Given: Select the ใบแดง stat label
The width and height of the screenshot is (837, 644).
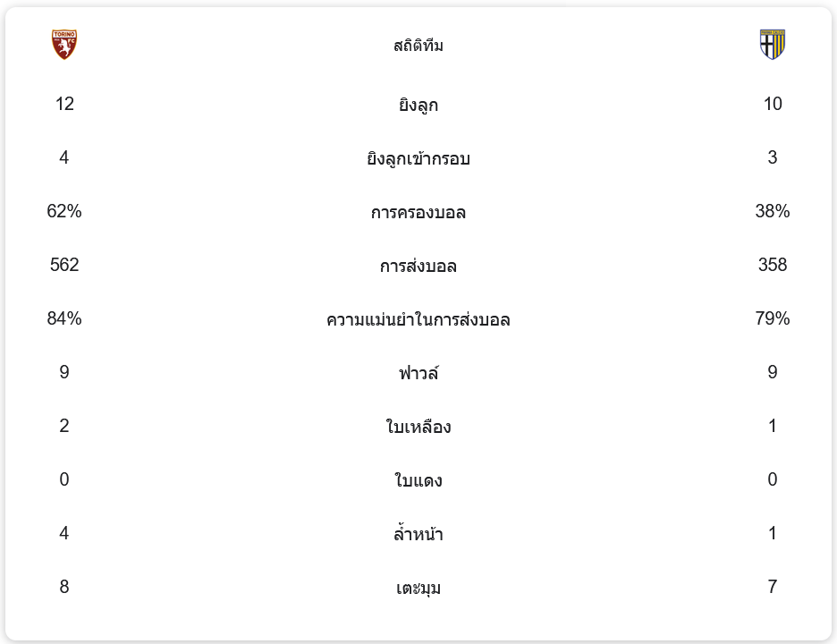Looking at the screenshot, I should click(x=418, y=480).
